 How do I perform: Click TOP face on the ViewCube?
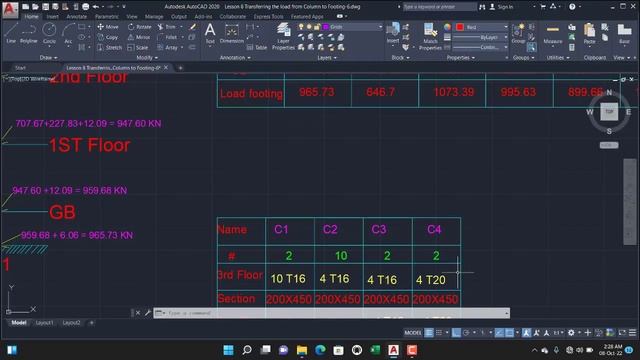[x=609, y=111]
